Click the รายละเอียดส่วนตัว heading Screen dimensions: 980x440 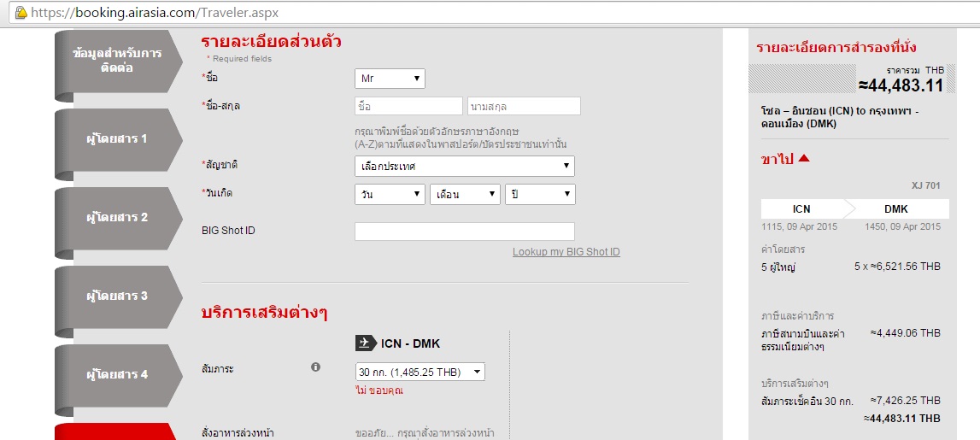pyautogui.click(x=271, y=42)
